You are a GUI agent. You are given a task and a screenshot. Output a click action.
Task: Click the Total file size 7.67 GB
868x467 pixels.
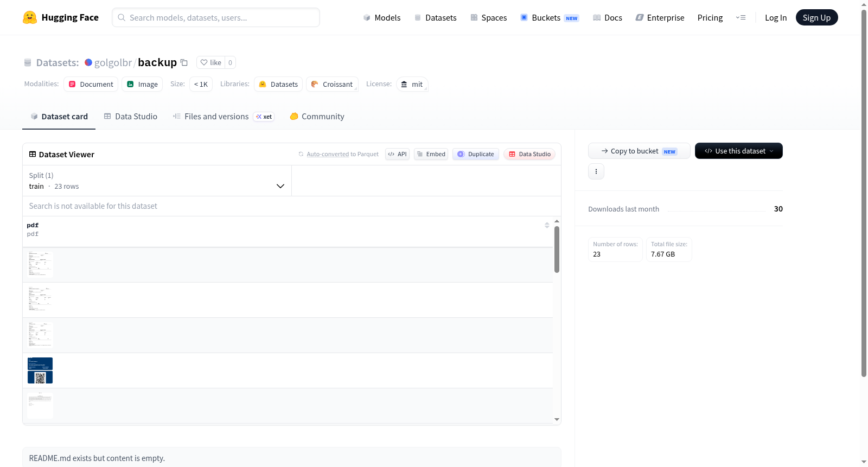pyautogui.click(x=669, y=250)
